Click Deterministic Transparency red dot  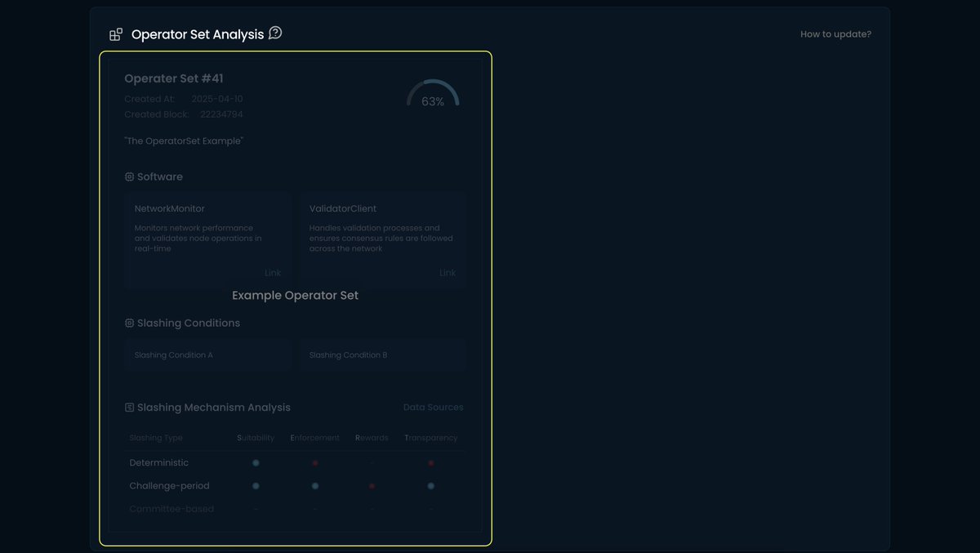click(x=431, y=463)
